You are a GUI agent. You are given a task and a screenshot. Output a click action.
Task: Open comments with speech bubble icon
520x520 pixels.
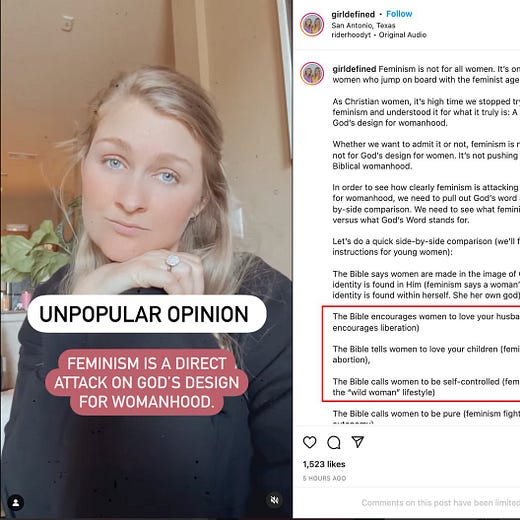334,442
